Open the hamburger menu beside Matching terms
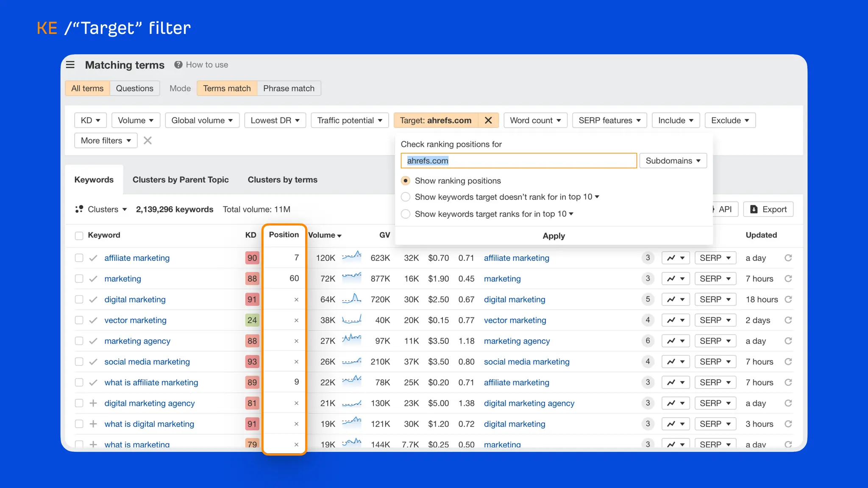 (70, 65)
